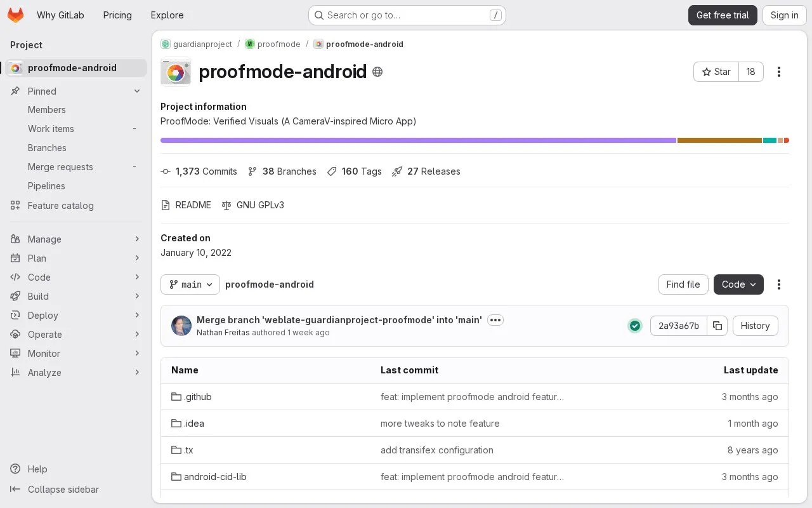Click the Sign in button
Viewport: 812px width, 508px height.
coord(785,15)
